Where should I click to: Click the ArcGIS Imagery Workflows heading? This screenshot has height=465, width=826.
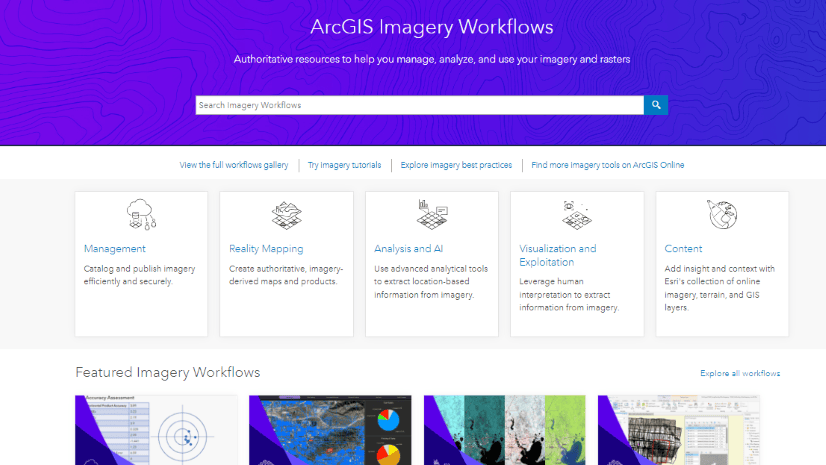point(431,27)
